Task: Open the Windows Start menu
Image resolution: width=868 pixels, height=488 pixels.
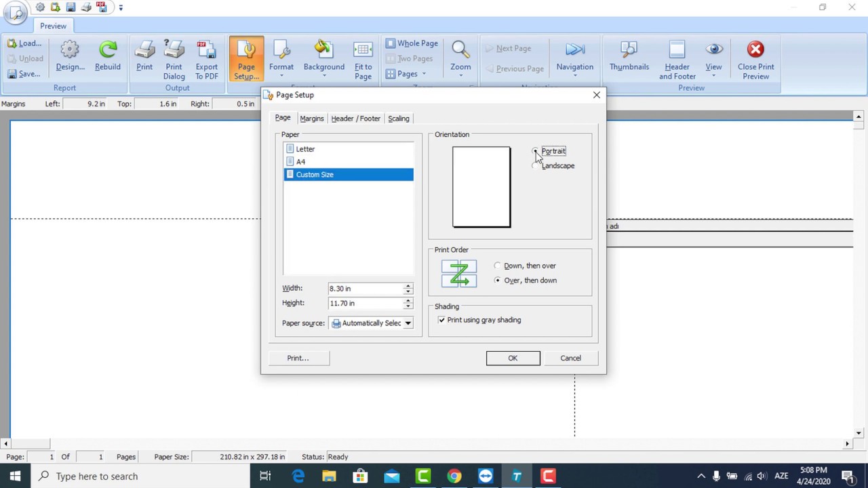Action: coord(15,476)
